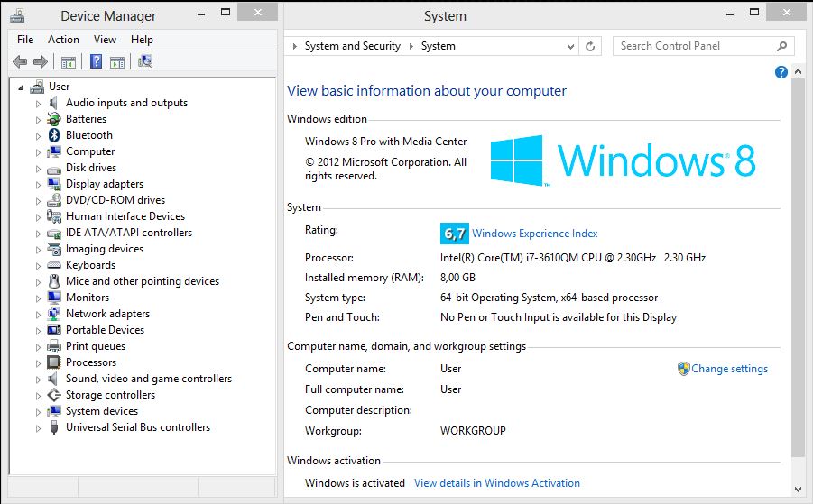Image resolution: width=813 pixels, height=504 pixels.
Task: Expand the Sound, video and game controllers node
Action: click(38, 380)
